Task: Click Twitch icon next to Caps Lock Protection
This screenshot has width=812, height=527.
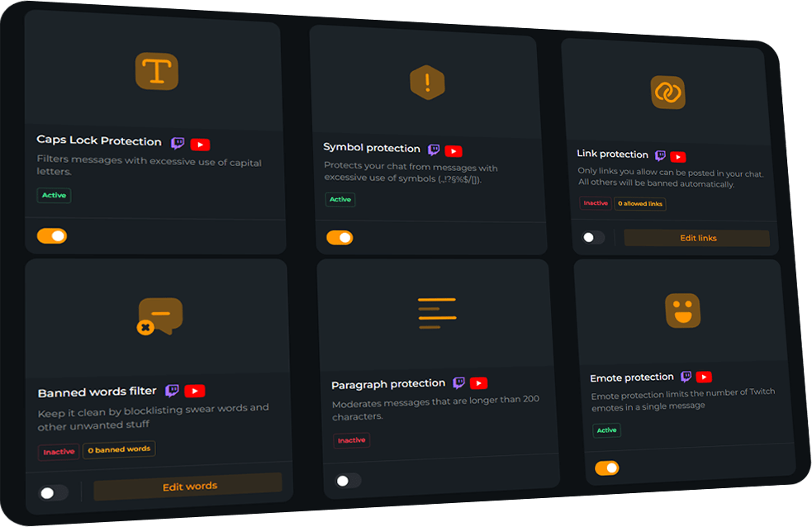Action: 178,143
